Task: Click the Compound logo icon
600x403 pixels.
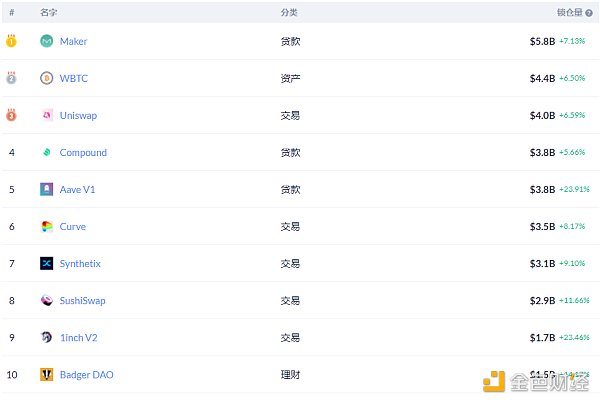Action: (x=47, y=152)
